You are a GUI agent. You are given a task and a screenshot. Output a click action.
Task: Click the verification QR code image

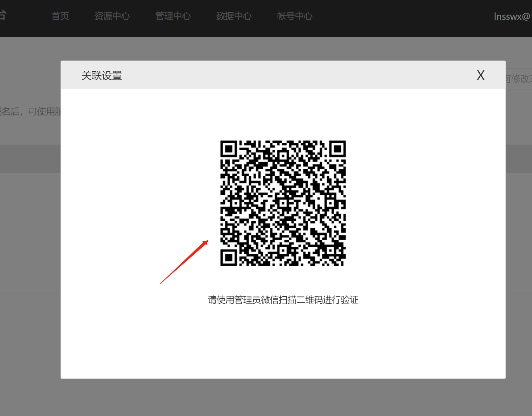pos(283,203)
